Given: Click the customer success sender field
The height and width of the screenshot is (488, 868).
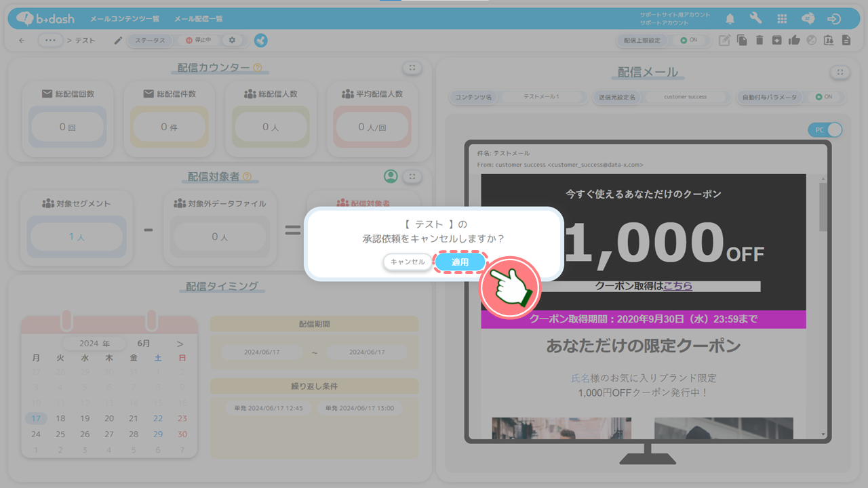Looking at the screenshot, I should [685, 97].
